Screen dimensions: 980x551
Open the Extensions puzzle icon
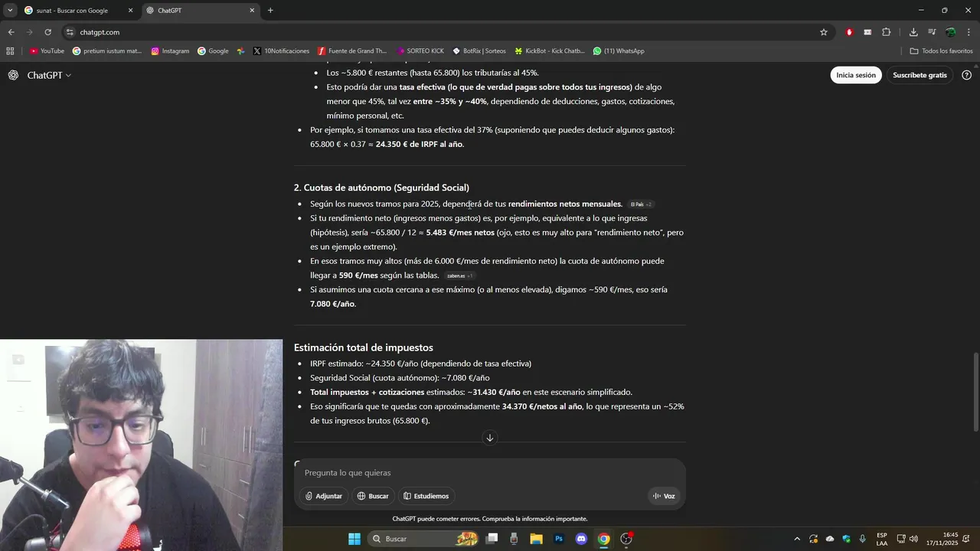887,32
